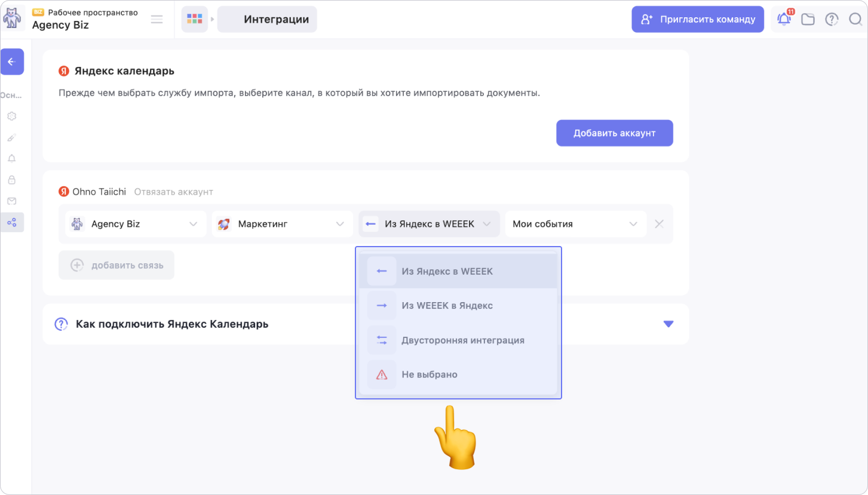Open the apps grid icon beside Интеграции
This screenshot has height=495, width=868.
194,19
